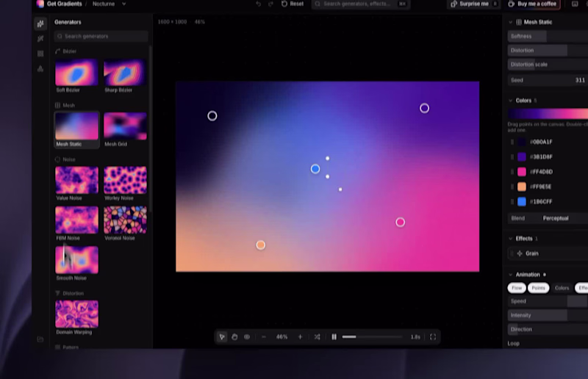Pause the gradient animation
Image resolution: width=588 pixels, height=379 pixels.
[x=334, y=337]
